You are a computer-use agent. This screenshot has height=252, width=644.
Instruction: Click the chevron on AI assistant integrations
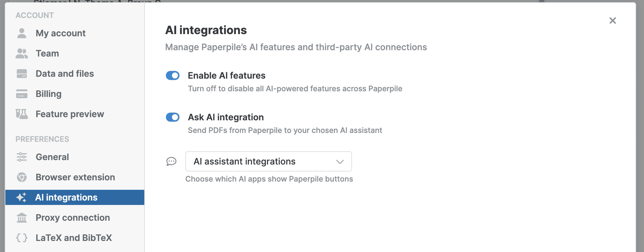tap(340, 162)
